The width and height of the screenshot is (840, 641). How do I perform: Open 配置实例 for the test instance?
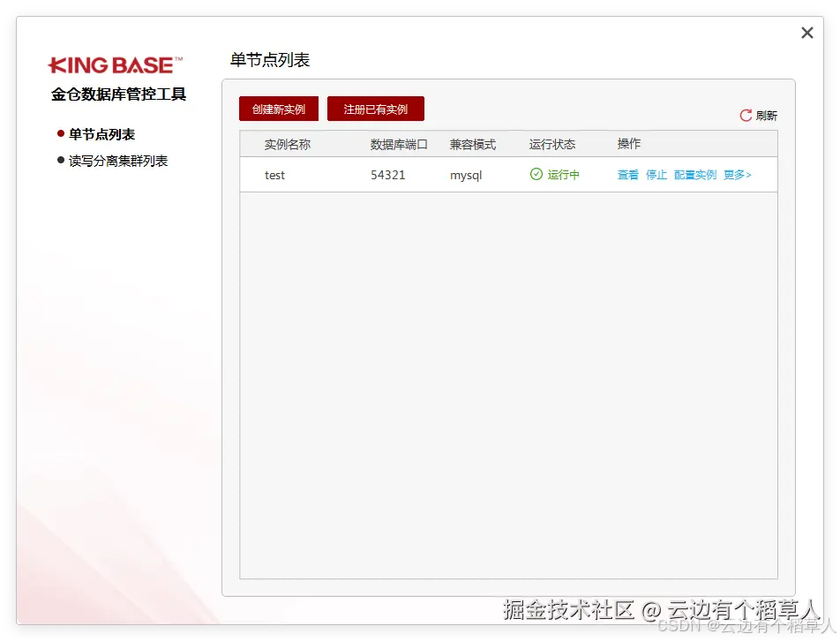point(694,175)
